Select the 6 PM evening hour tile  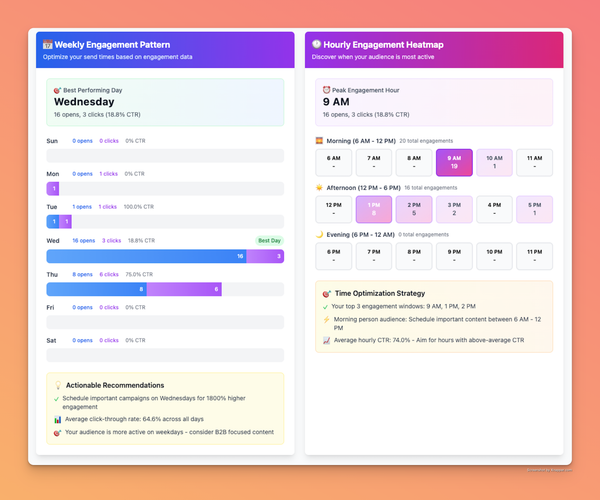(x=334, y=255)
